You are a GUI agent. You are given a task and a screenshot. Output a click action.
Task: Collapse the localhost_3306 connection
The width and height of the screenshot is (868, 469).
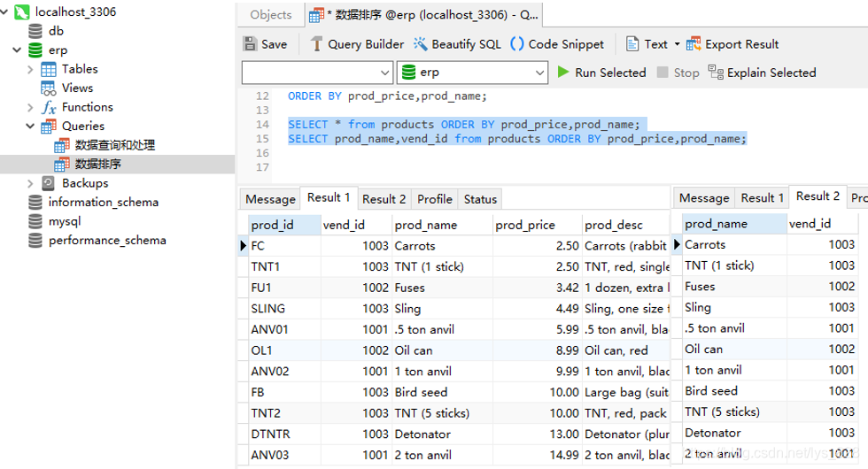pyautogui.click(x=4, y=12)
